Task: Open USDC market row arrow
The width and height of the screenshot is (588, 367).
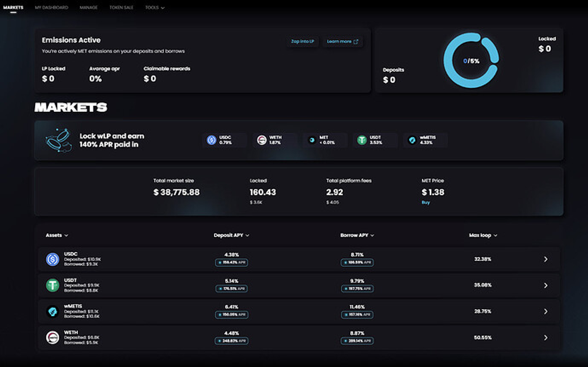Action: [545, 259]
